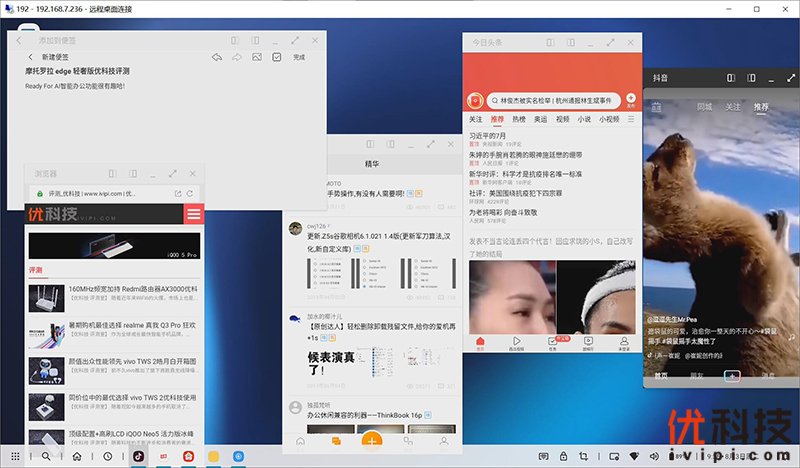Open the taskbar search magnifier
Screen dimensions: 800x468
pyautogui.click(x=46, y=456)
